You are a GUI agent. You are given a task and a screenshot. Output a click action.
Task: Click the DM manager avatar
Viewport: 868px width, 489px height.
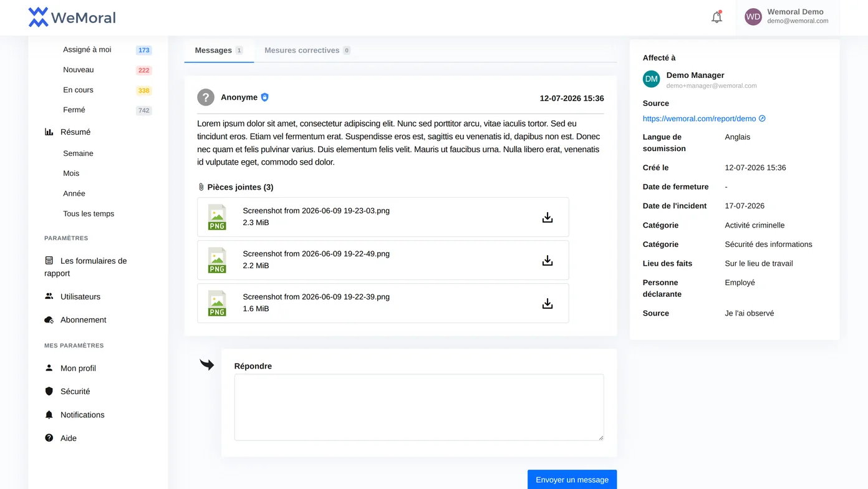652,79
